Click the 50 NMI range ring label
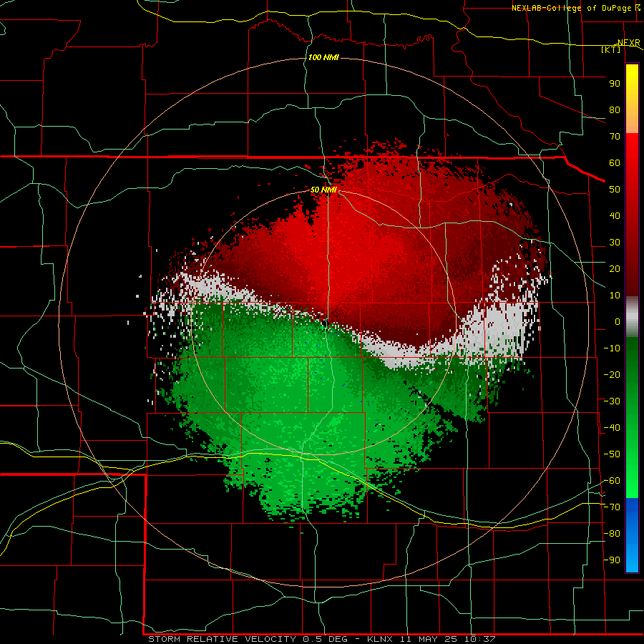 [x=323, y=190]
